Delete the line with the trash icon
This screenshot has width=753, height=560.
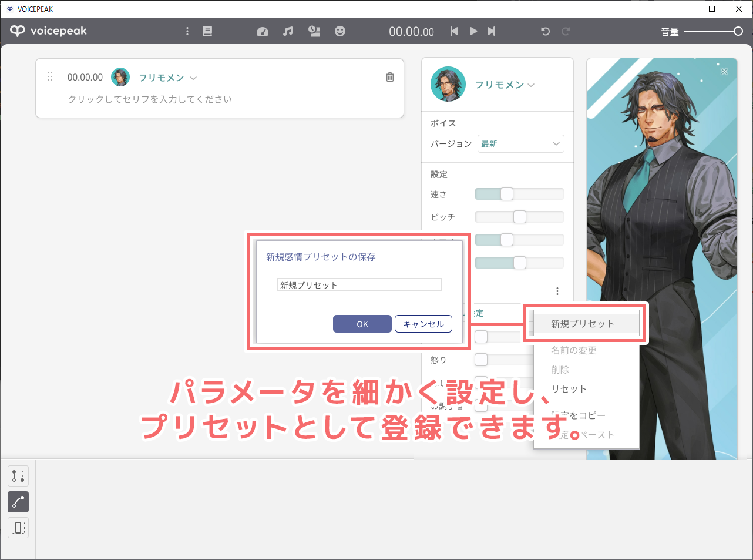[x=390, y=77]
